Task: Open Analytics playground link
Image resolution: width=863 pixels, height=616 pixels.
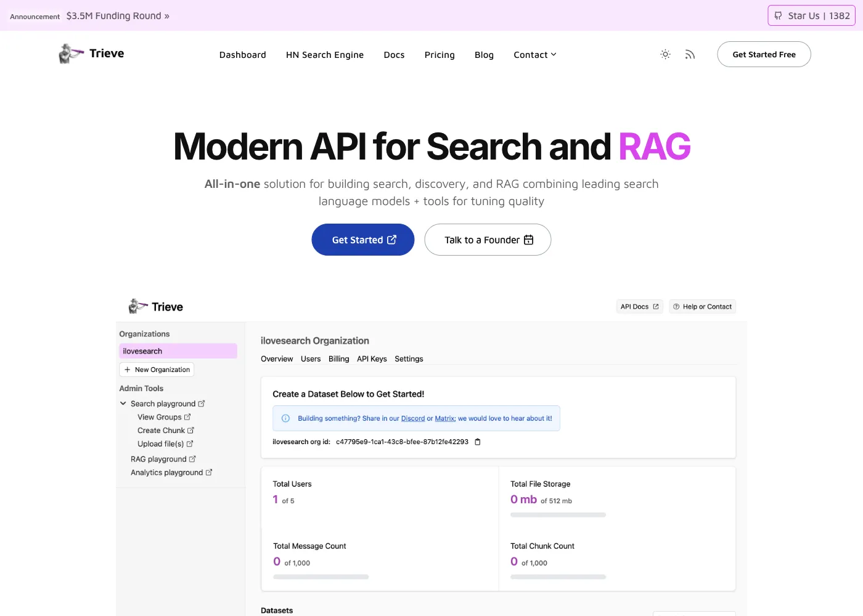Action: click(x=166, y=472)
